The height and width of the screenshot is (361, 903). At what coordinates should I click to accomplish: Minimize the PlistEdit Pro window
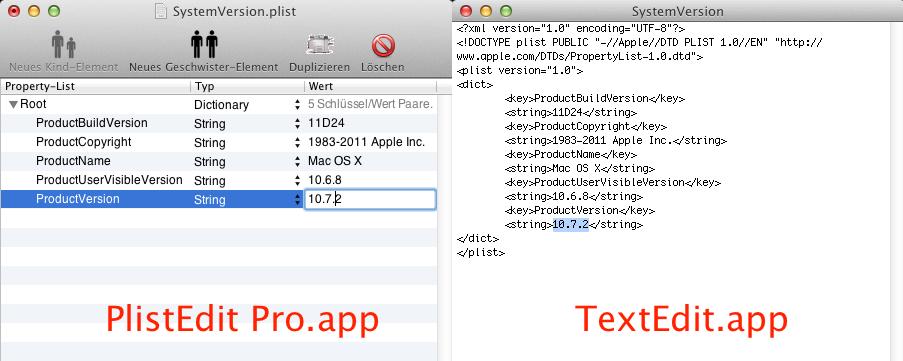tap(34, 11)
